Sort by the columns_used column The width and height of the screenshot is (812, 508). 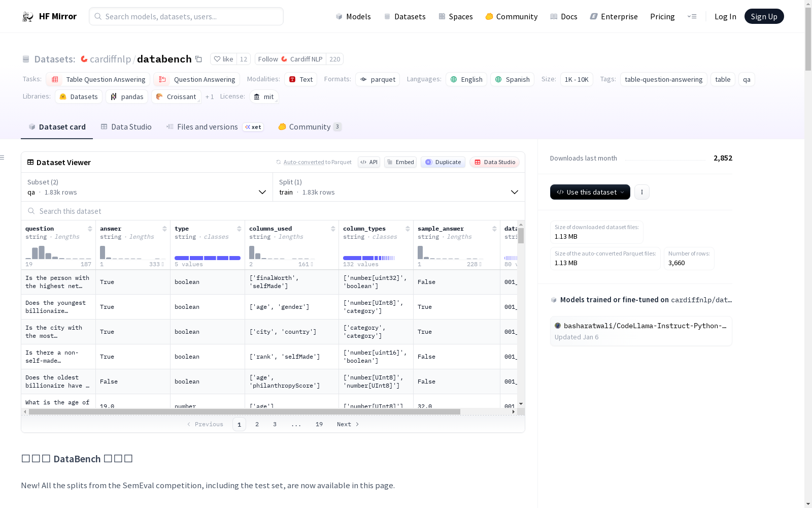[x=333, y=229]
